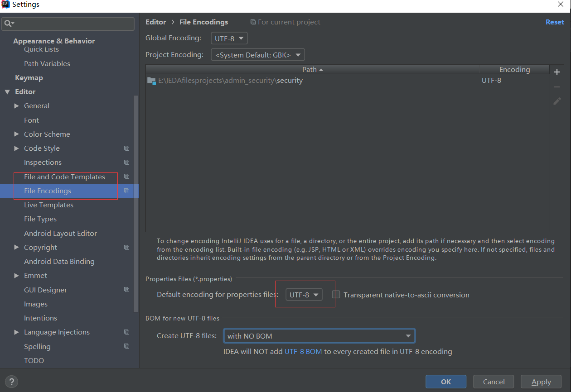The image size is (571, 392).
Task: Click the Encoding column header
Action: pyautogui.click(x=514, y=69)
